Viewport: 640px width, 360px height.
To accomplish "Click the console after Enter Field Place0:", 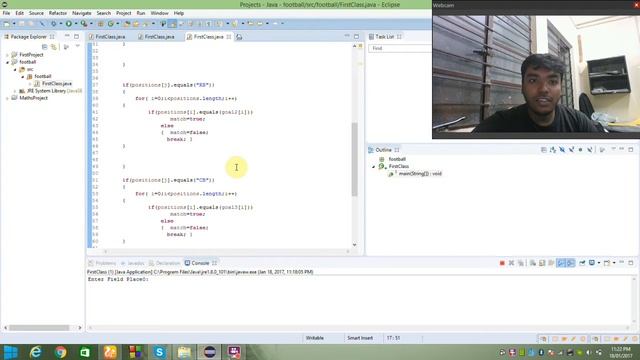I will point(150,280).
